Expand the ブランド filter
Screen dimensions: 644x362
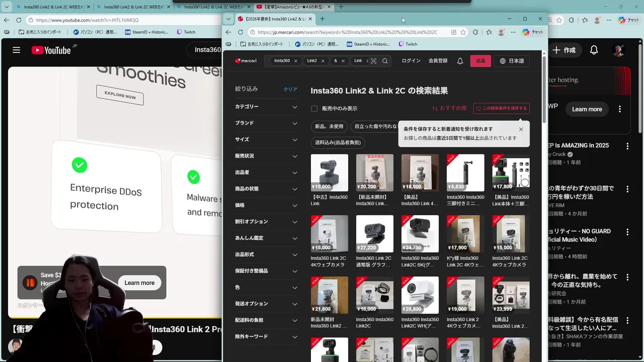pyautogui.click(x=266, y=123)
